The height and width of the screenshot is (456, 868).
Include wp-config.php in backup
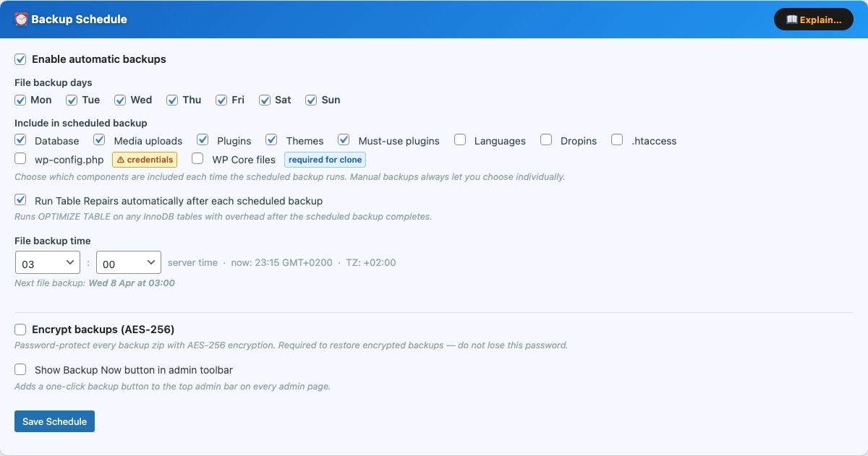(21, 158)
